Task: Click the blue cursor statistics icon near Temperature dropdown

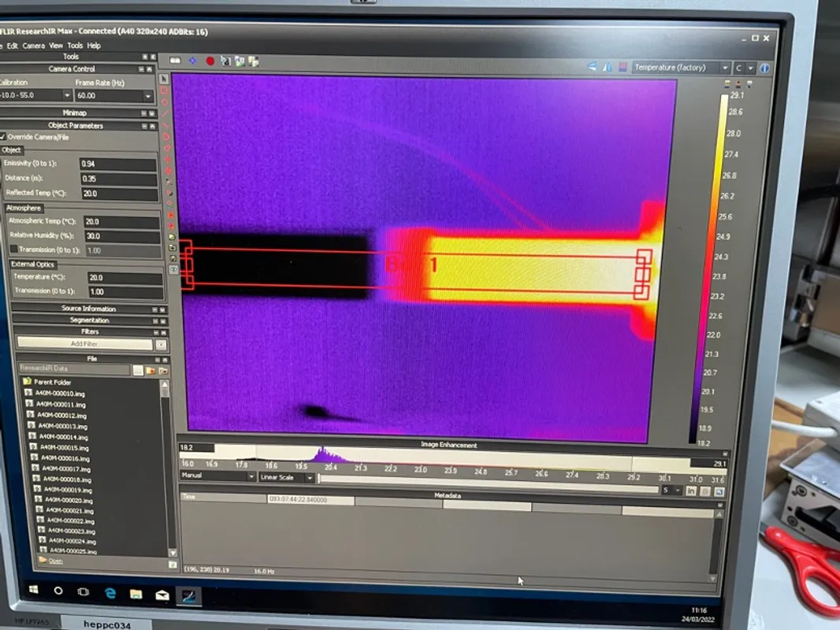Action: click(593, 69)
